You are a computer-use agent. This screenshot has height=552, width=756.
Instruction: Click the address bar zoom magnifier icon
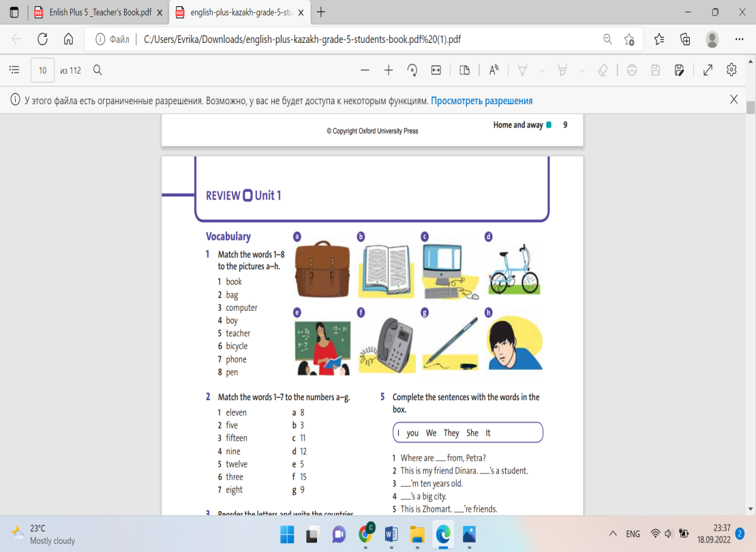(x=607, y=39)
